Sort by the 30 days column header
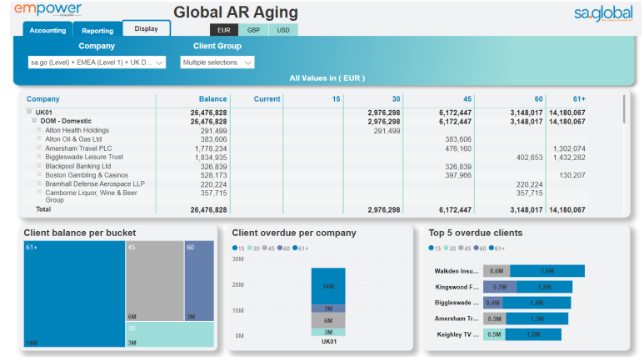This screenshot has height=362, width=644. [396, 98]
